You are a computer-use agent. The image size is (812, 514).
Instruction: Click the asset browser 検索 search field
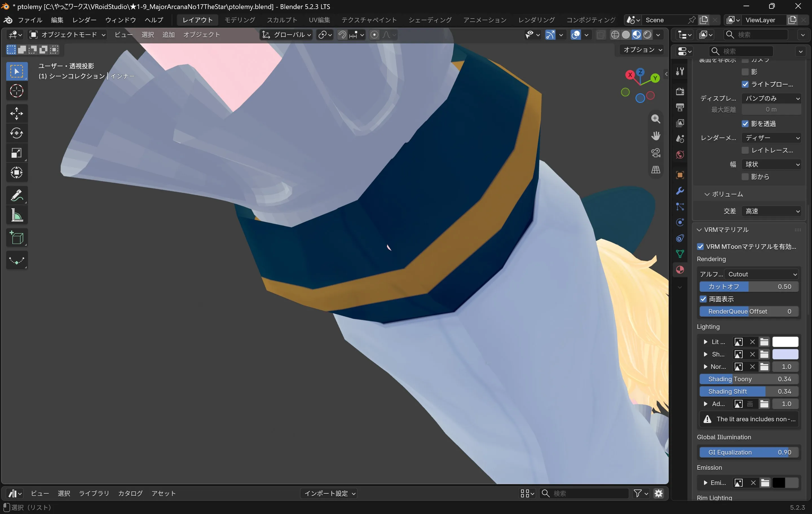click(x=584, y=493)
